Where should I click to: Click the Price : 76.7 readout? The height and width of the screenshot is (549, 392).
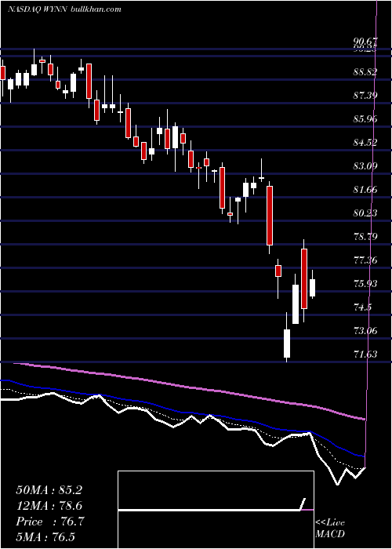[49, 522]
